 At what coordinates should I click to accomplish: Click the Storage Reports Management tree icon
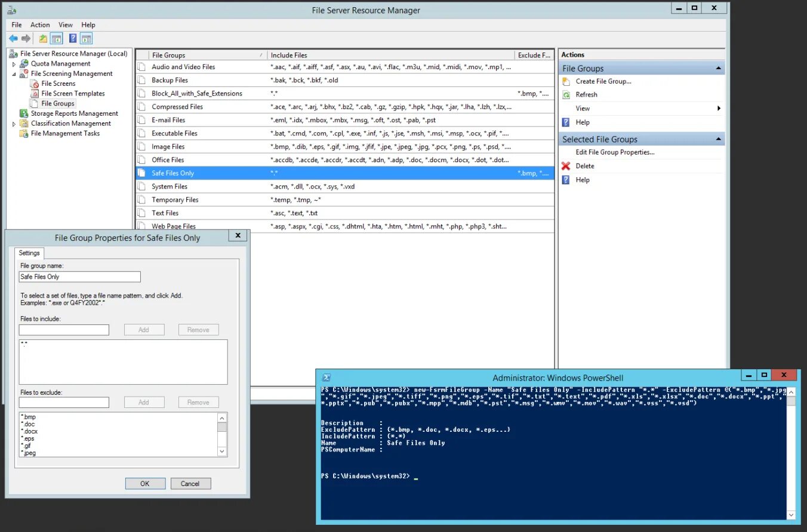pyautogui.click(x=24, y=113)
